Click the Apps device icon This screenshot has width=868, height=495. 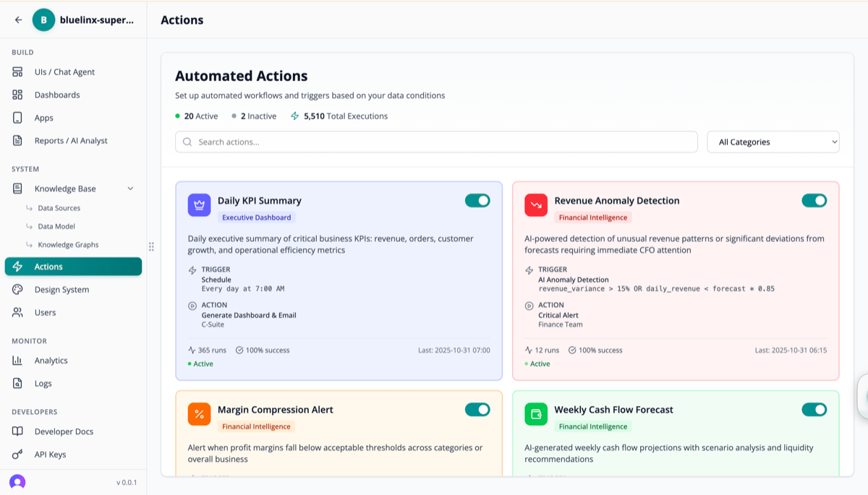pyautogui.click(x=17, y=118)
